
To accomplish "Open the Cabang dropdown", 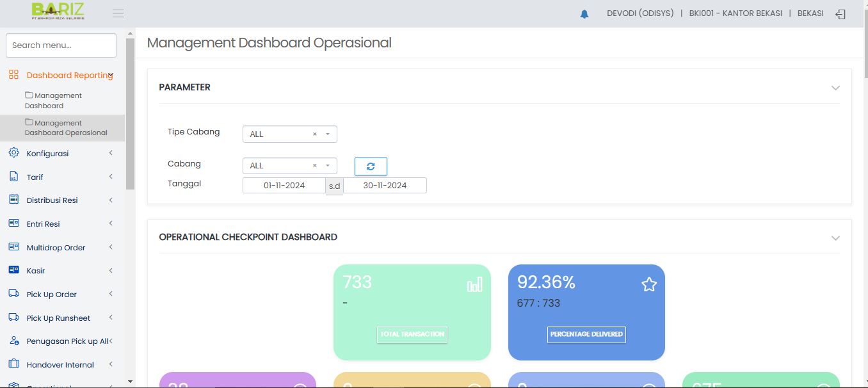I will [289, 166].
